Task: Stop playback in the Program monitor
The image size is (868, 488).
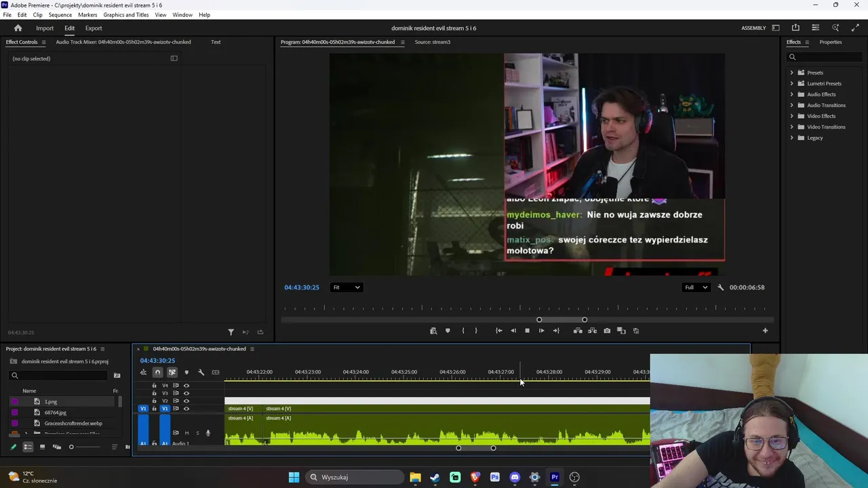Action: click(x=527, y=331)
